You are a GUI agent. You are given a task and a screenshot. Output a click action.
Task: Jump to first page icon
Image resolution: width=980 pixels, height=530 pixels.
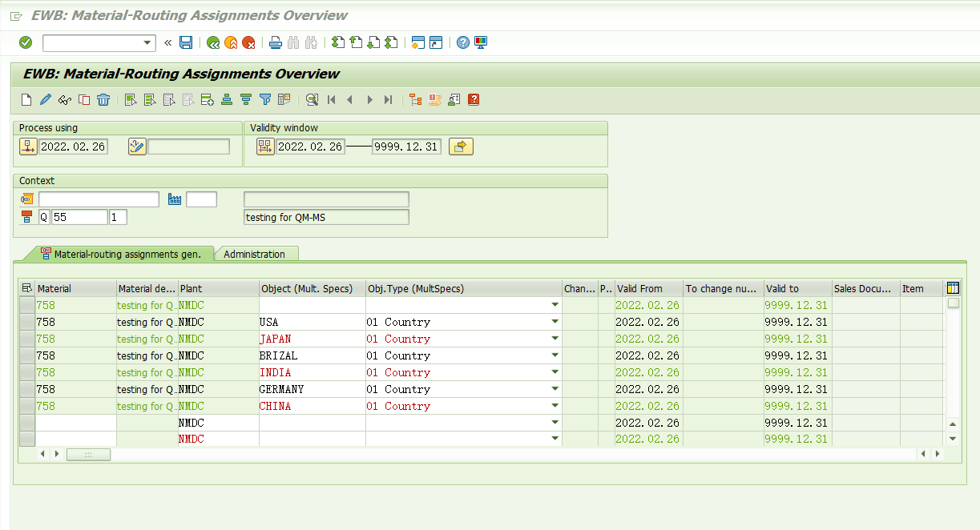[331, 99]
